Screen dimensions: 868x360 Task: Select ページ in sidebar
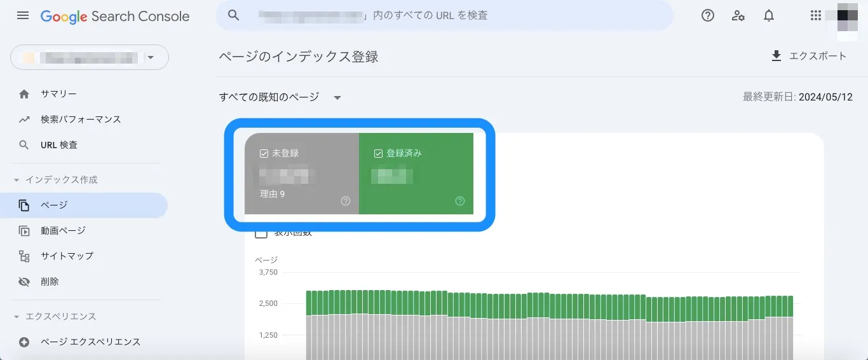[84, 205]
